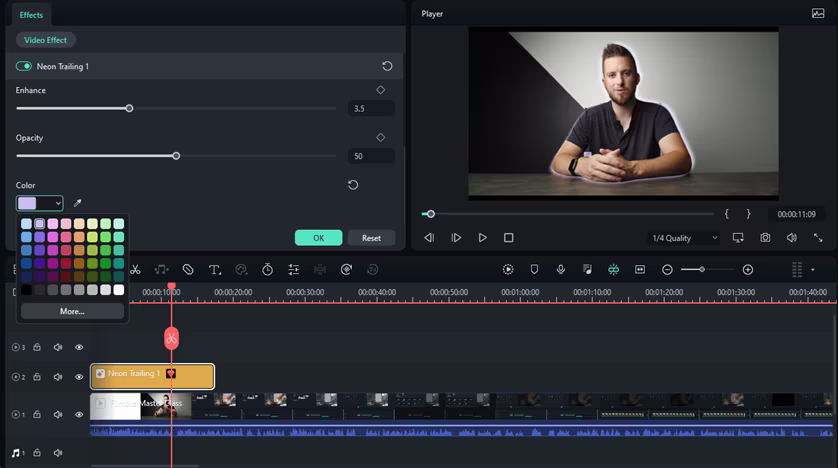Switch to the Effects tab
The height and width of the screenshot is (468, 838).
[x=31, y=15]
